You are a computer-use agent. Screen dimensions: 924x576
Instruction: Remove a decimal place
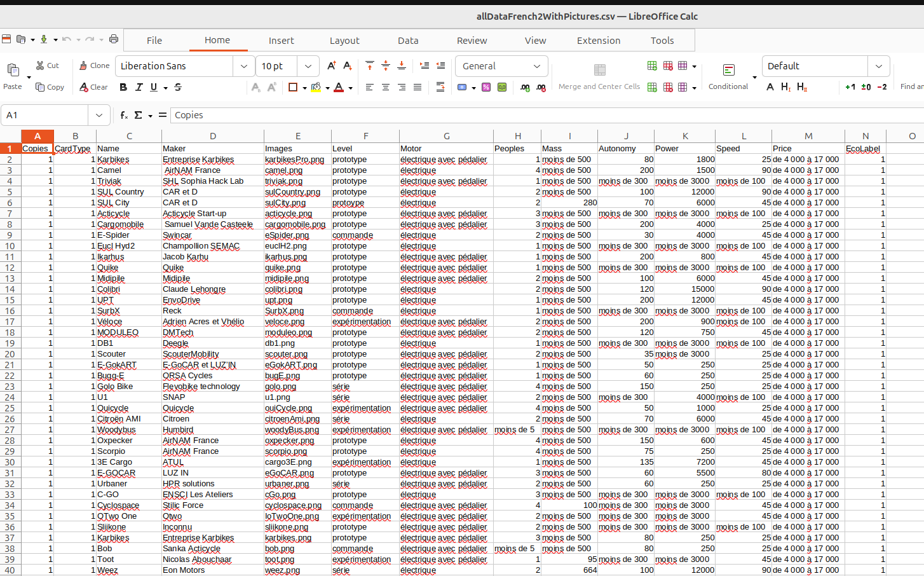(541, 87)
